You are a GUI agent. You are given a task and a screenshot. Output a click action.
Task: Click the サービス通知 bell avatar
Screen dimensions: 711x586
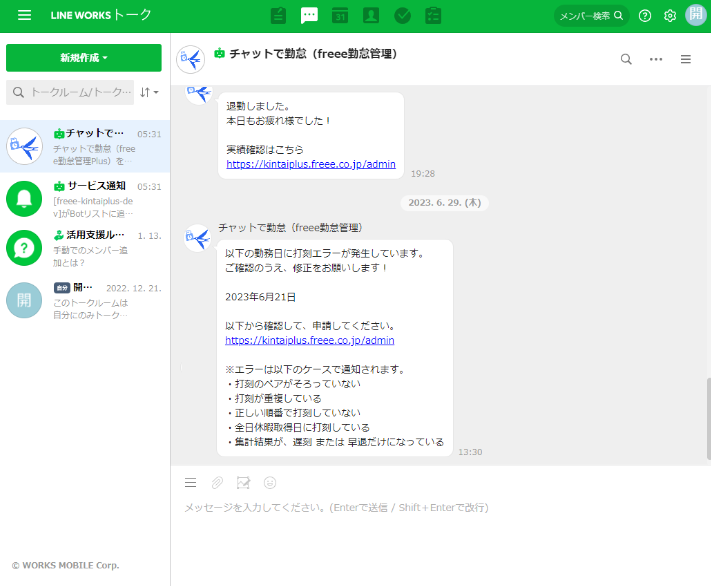(x=24, y=199)
